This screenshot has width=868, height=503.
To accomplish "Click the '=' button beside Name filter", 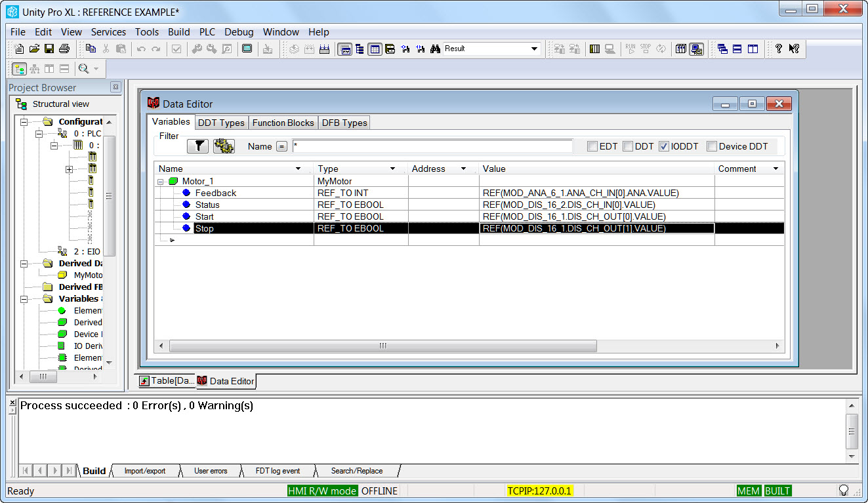I will (x=281, y=146).
